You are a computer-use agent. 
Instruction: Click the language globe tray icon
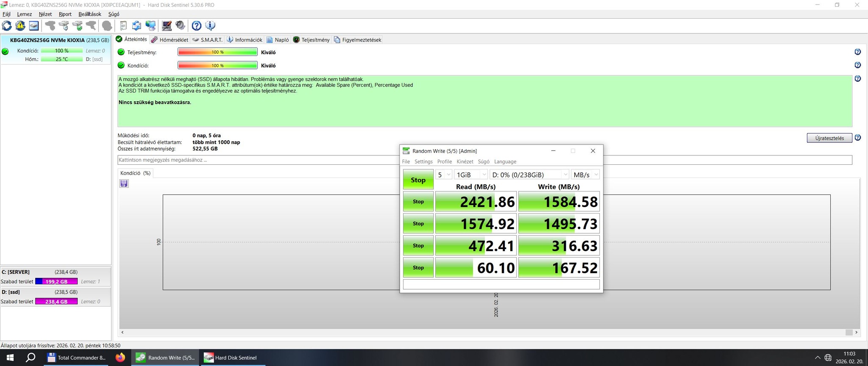click(828, 358)
